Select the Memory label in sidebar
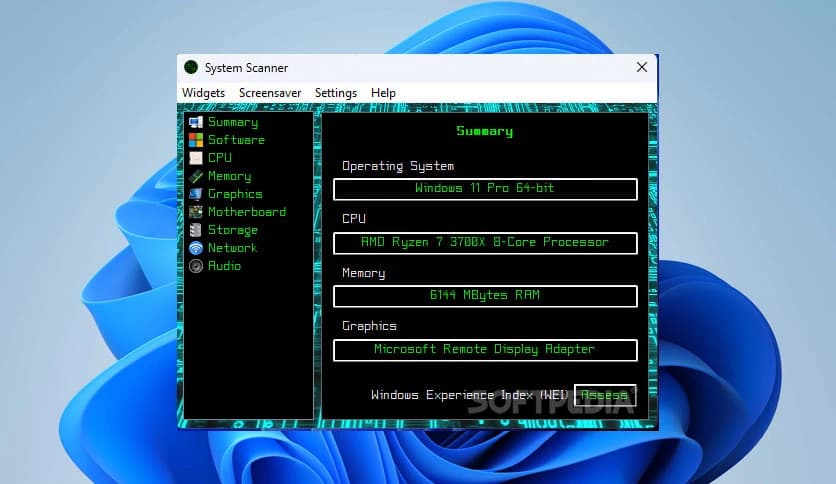 click(229, 176)
